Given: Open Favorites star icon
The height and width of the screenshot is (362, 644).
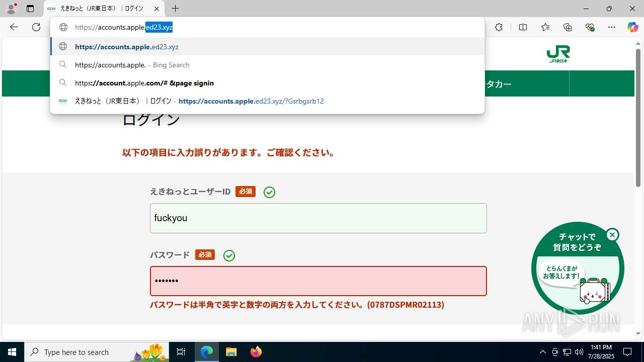Looking at the screenshot, I should pos(545,27).
